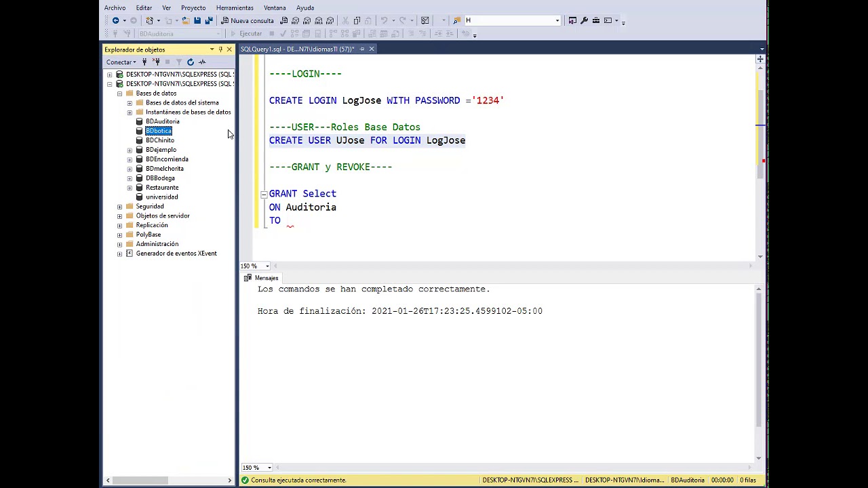The width and height of the screenshot is (868, 488).
Task: Click the properties wrench icon
Action: coord(584,20)
